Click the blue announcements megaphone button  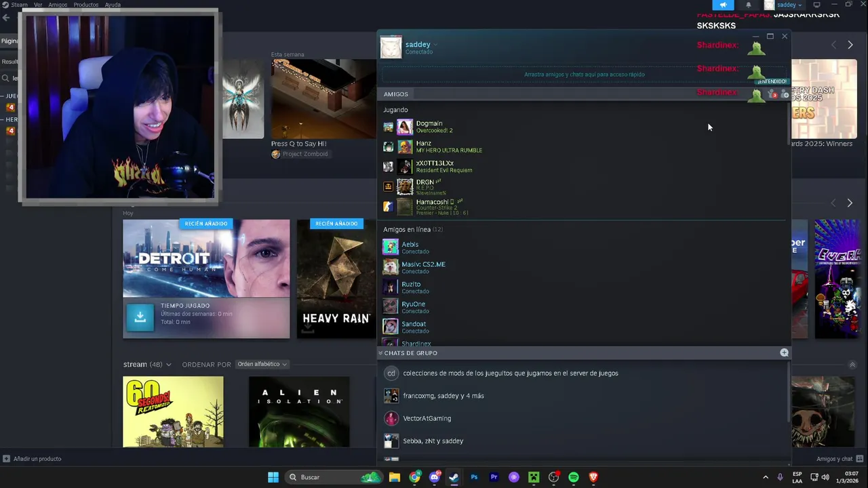723,5
